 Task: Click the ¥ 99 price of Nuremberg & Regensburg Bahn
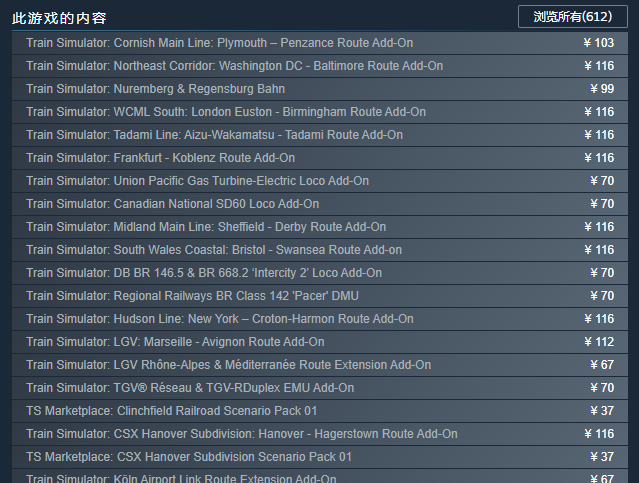(602, 89)
